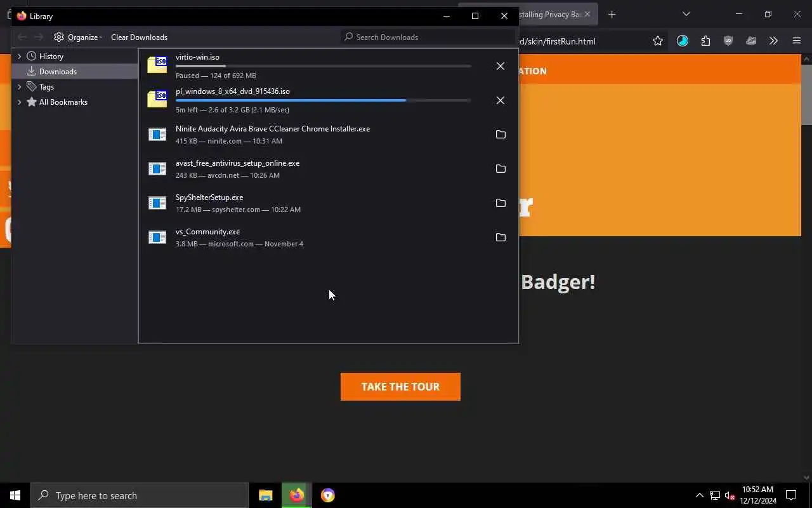Click the muted volume tray icon
The image size is (812, 508).
(730, 495)
